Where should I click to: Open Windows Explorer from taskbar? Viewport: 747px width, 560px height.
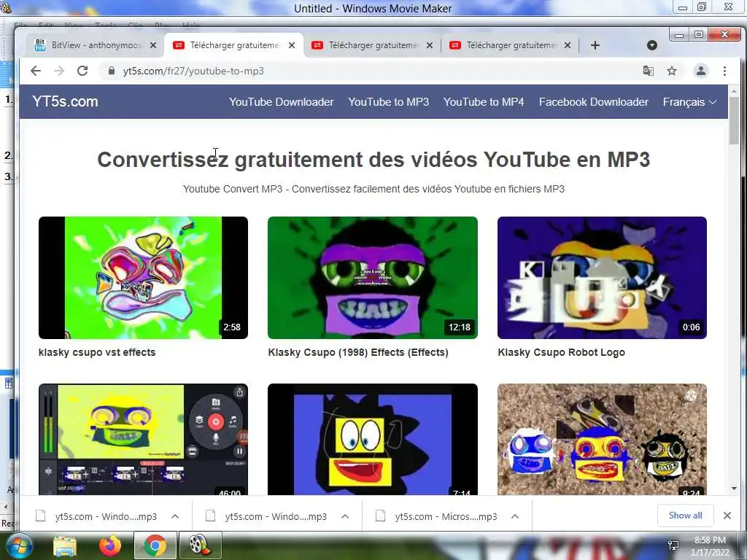point(65,545)
